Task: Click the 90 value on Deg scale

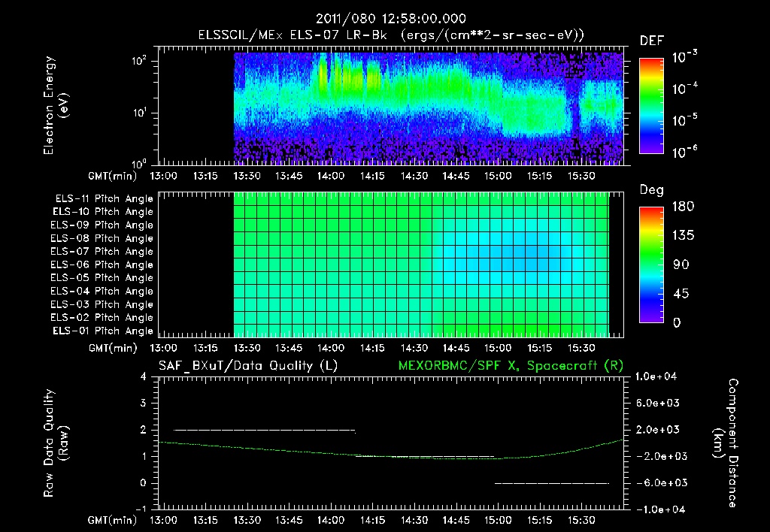Action: click(681, 265)
